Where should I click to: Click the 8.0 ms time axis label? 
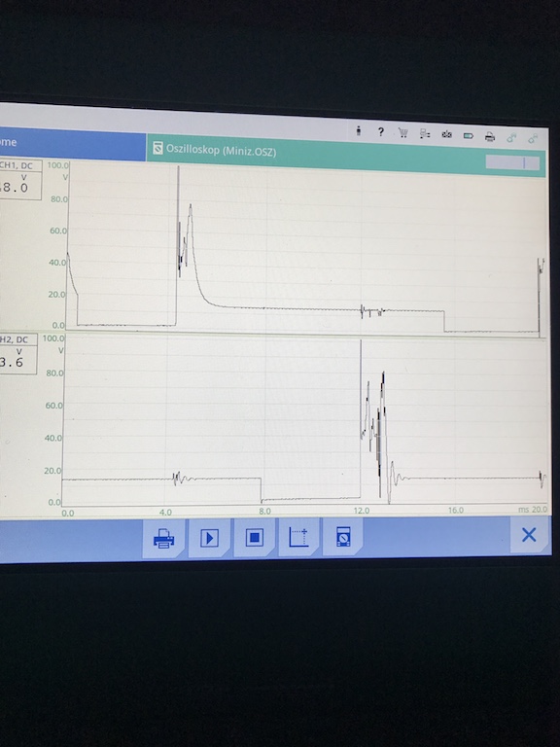264,512
